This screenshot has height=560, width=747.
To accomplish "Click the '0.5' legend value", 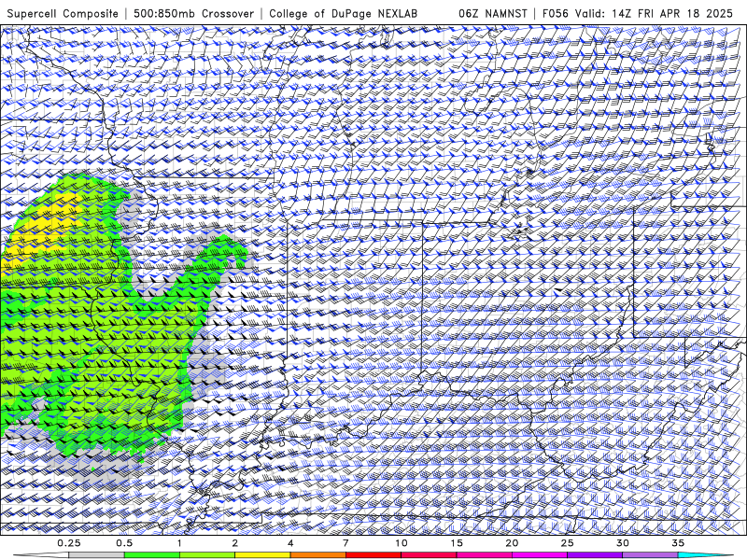I will (x=124, y=543).
